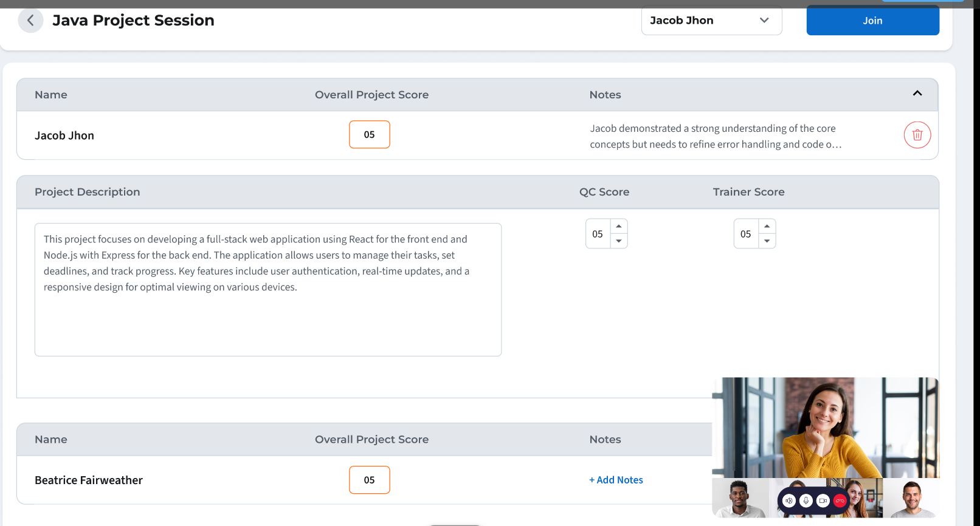Click Beatrice Fairweather's Overall Project Score box
This screenshot has height=526, width=980.
click(x=370, y=480)
